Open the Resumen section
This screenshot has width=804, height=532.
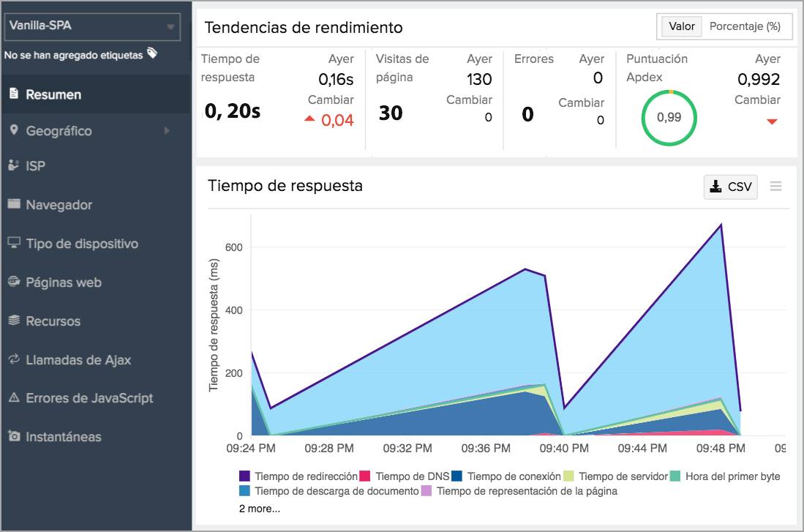point(96,94)
